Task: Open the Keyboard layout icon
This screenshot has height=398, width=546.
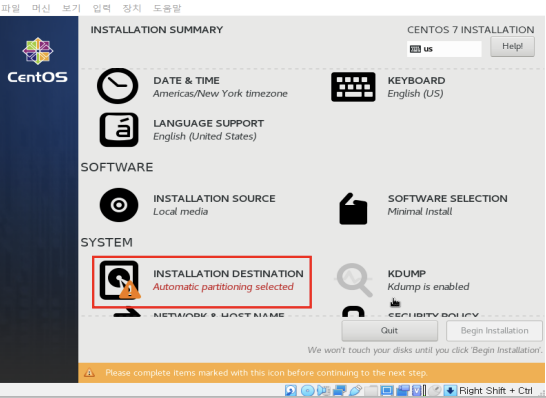Action: (x=353, y=87)
